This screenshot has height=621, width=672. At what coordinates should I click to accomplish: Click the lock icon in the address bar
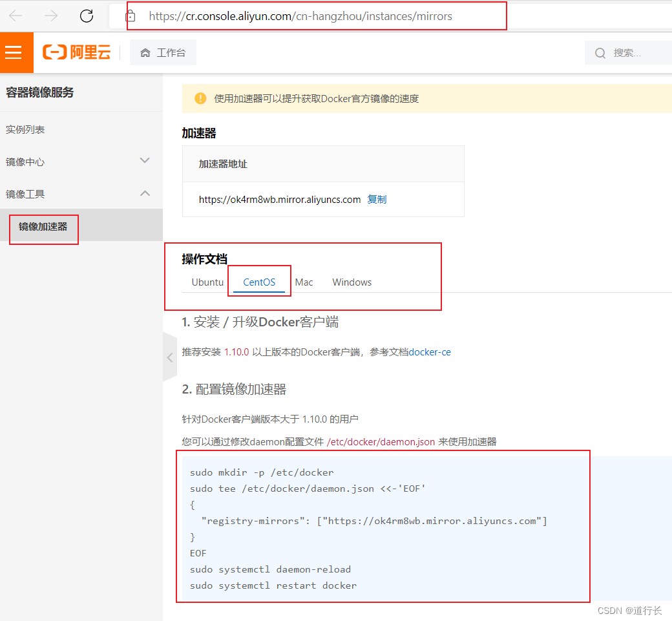point(131,16)
